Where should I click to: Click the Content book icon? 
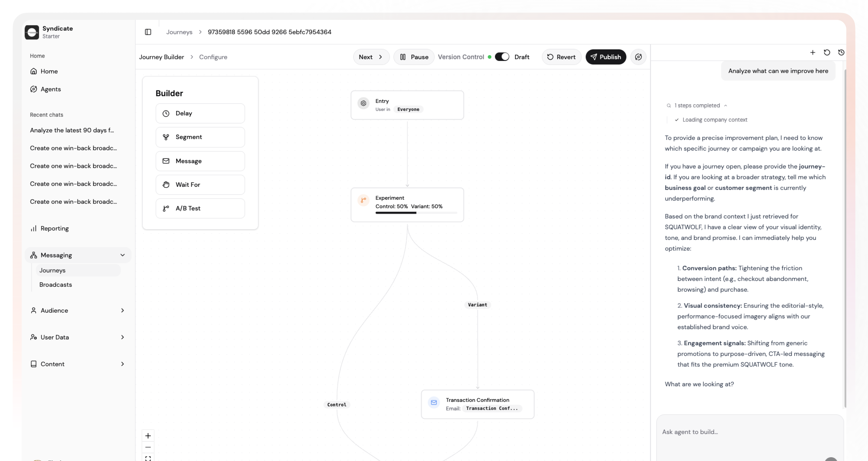coord(34,364)
